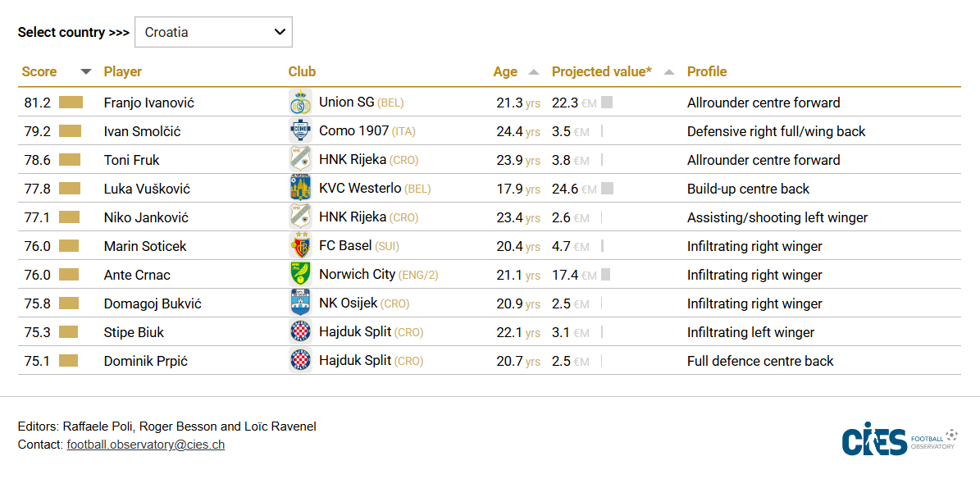Click the NK Osijek club crest
Image resolution: width=980 pixels, height=479 pixels.
(x=300, y=303)
